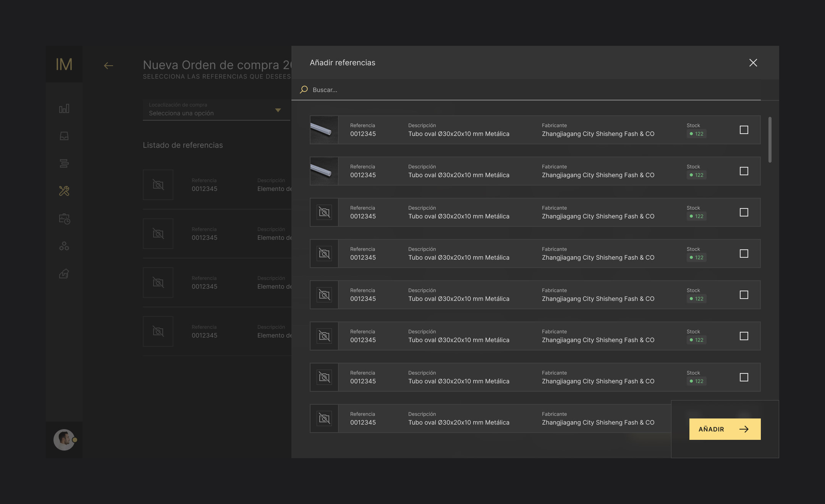The height and width of the screenshot is (504, 825).
Task: Click the fourth row's no-image placeholder icon
Action: [324, 254]
